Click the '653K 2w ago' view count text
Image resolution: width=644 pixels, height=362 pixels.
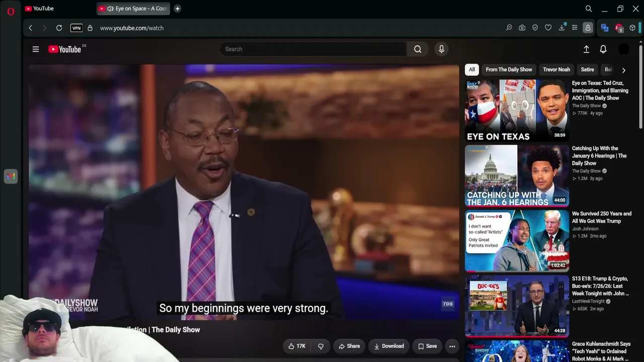pos(590,309)
